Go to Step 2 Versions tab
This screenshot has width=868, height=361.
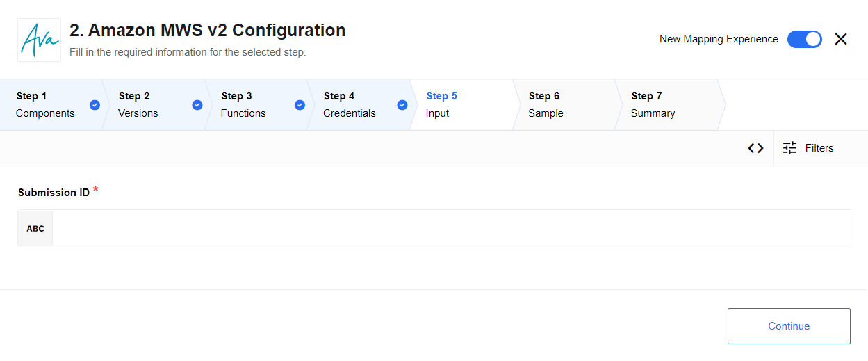click(138, 105)
